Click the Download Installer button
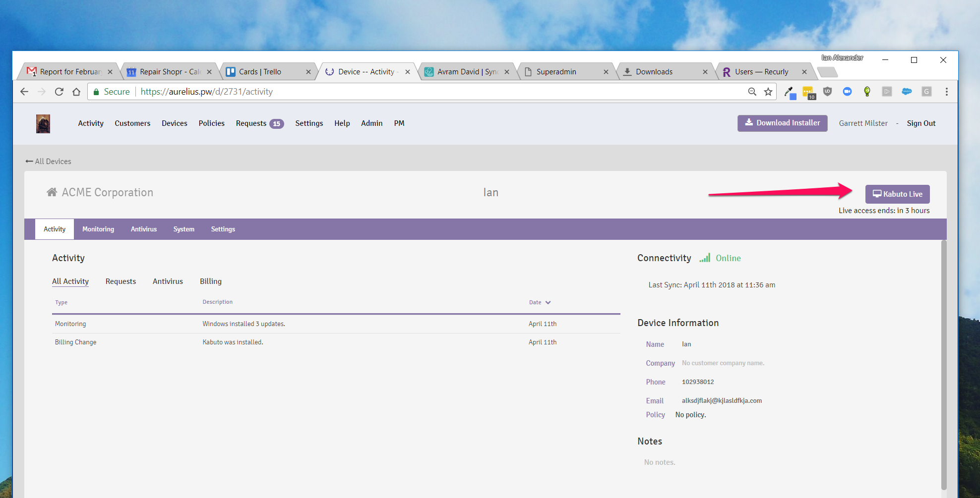The height and width of the screenshot is (498, 980). click(782, 123)
